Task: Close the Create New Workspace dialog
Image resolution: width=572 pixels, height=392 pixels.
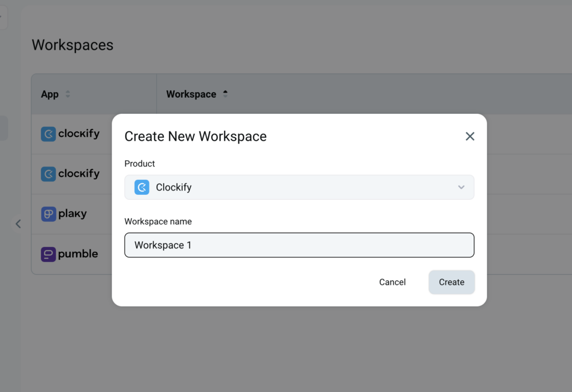Action: pyautogui.click(x=470, y=136)
